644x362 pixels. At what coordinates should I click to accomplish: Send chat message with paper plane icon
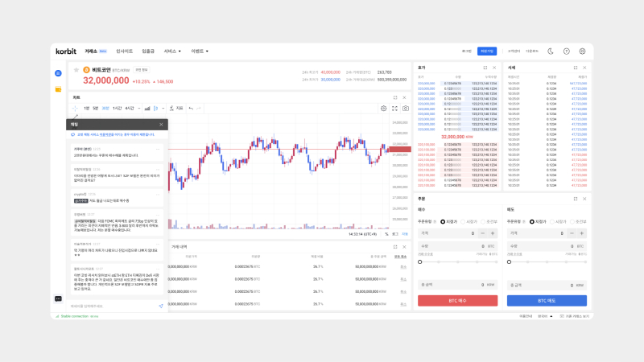coord(160,306)
